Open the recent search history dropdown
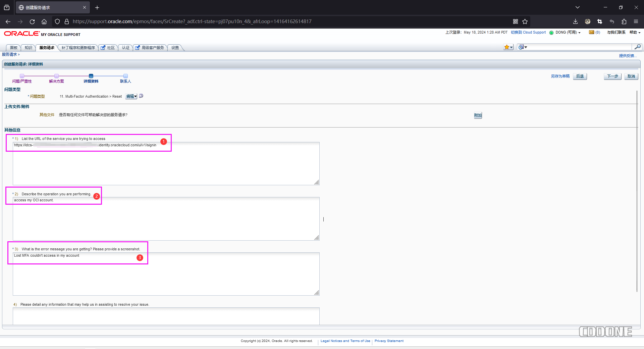 523,47
